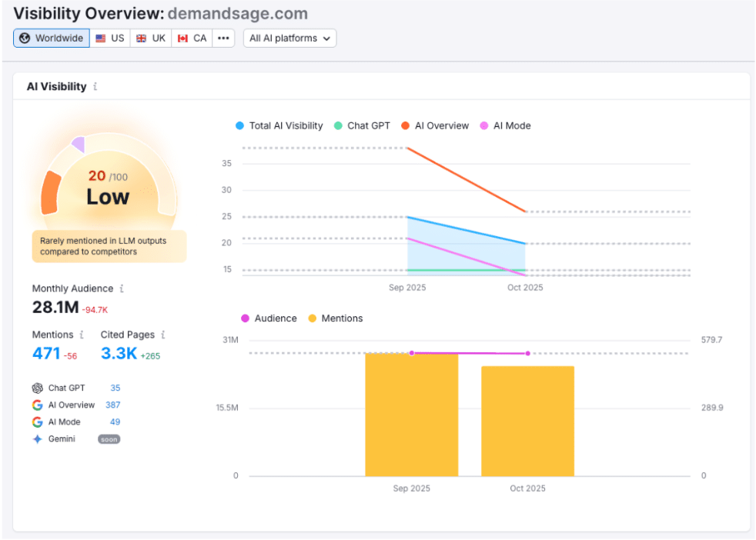Click the Canada flag icon

coord(182,38)
